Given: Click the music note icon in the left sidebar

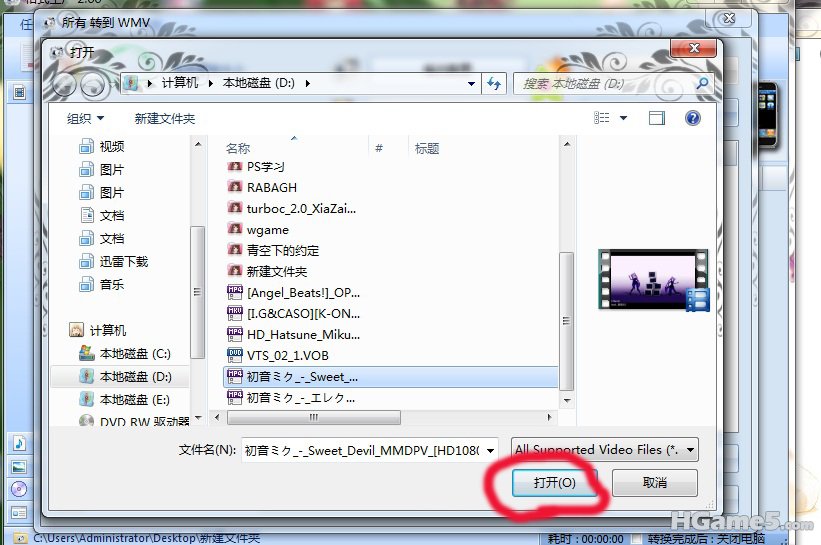Looking at the screenshot, I should pos(19,443).
